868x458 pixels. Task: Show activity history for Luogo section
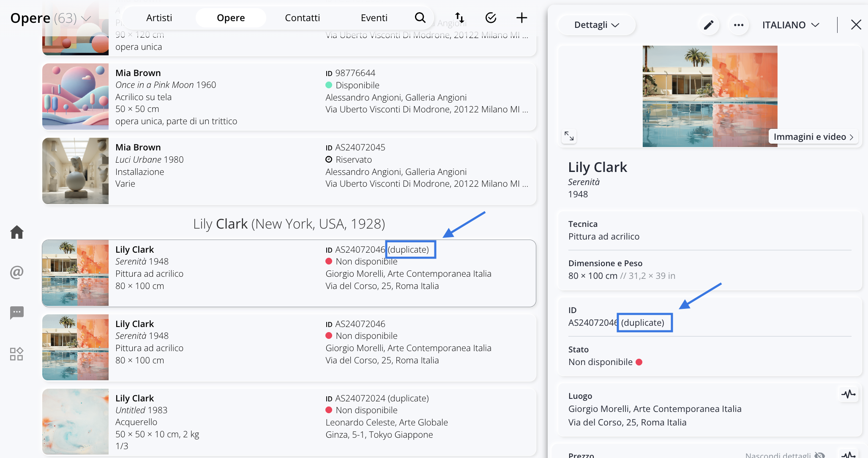[848, 394]
